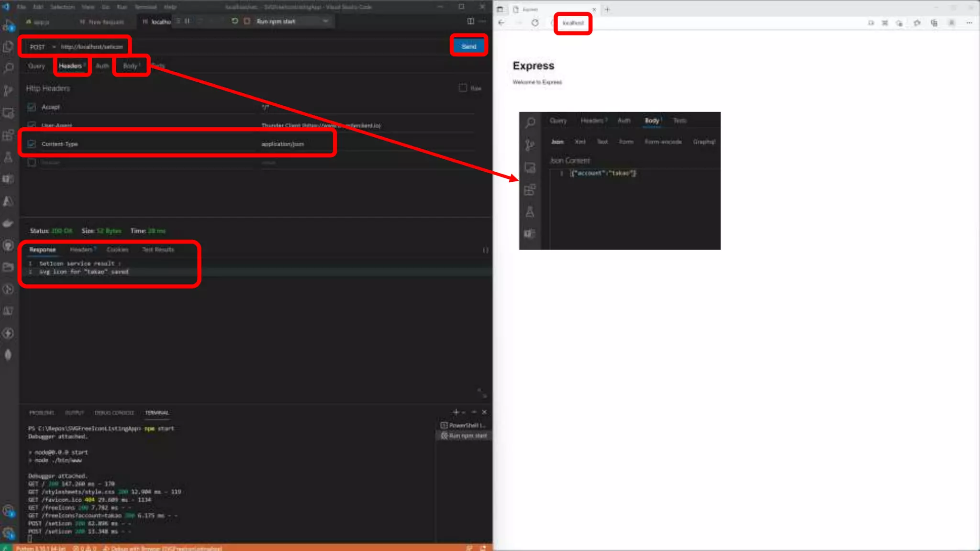This screenshot has height=551, width=980.
Task: Open the Selection menu
Action: pos(63,7)
